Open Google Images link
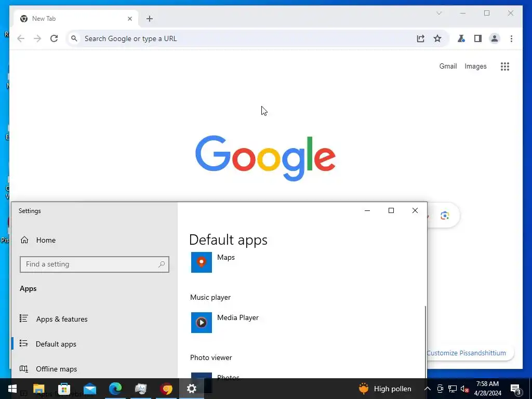Image resolution: width=532 pixels, height=399 pixels. coord(475,66)
